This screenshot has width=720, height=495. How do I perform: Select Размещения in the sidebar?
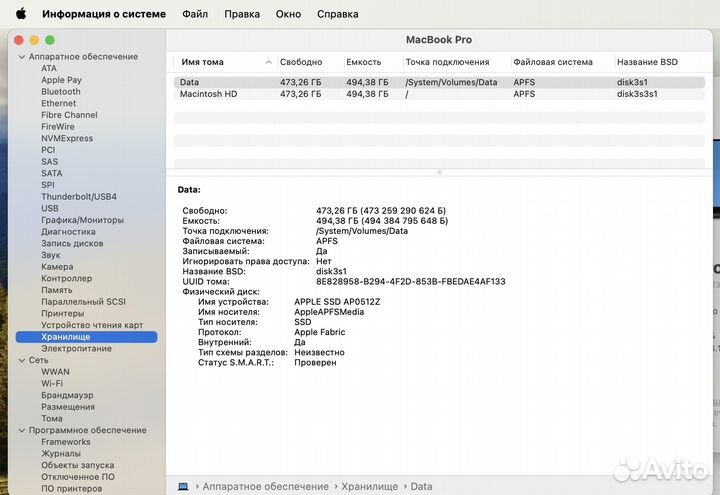click(68, 407)
